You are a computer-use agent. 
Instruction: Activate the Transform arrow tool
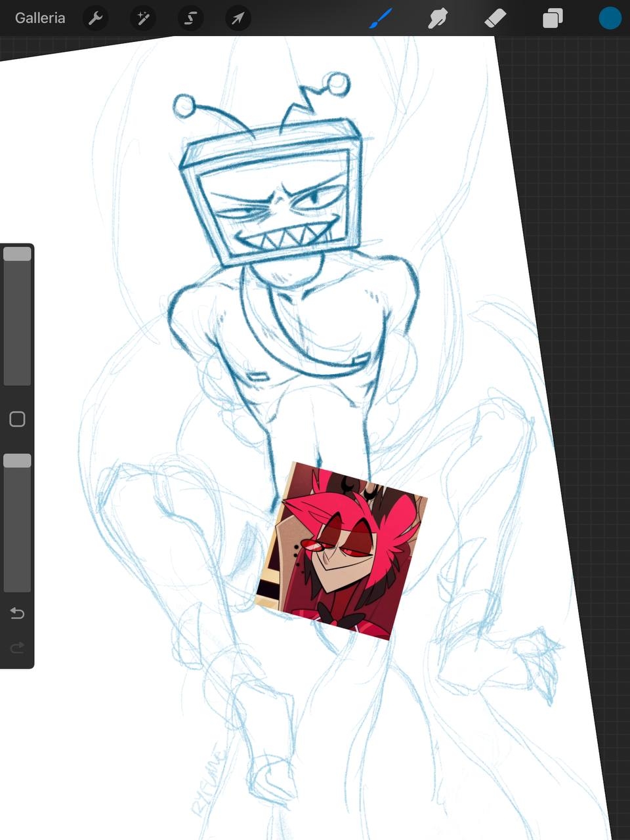click(x=238, y=18)
